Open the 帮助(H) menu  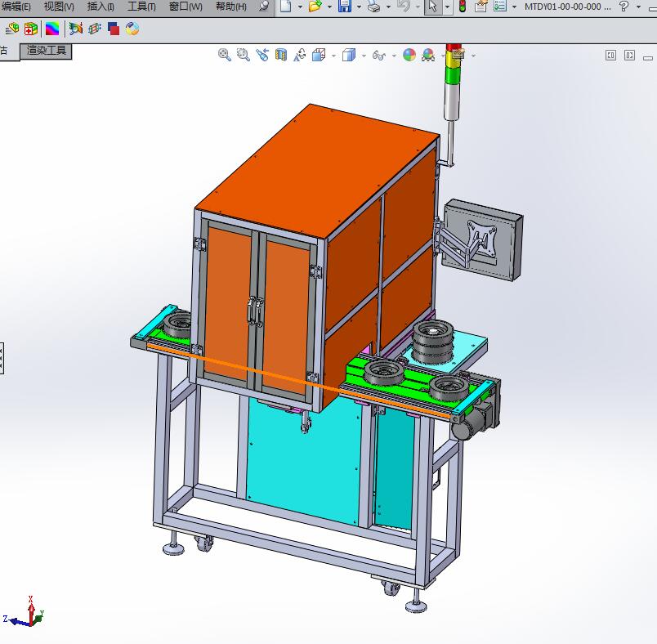231,7
